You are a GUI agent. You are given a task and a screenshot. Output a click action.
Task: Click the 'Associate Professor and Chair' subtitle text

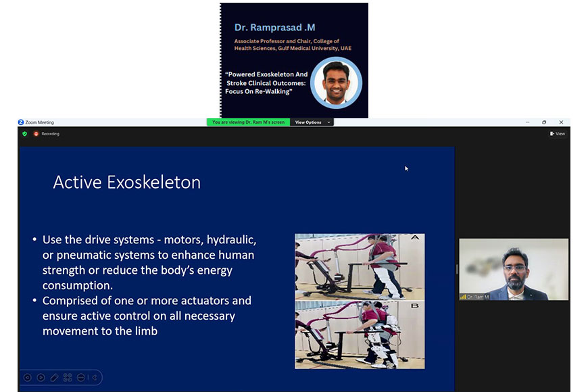pyautogui.click(x=293, y=45)
